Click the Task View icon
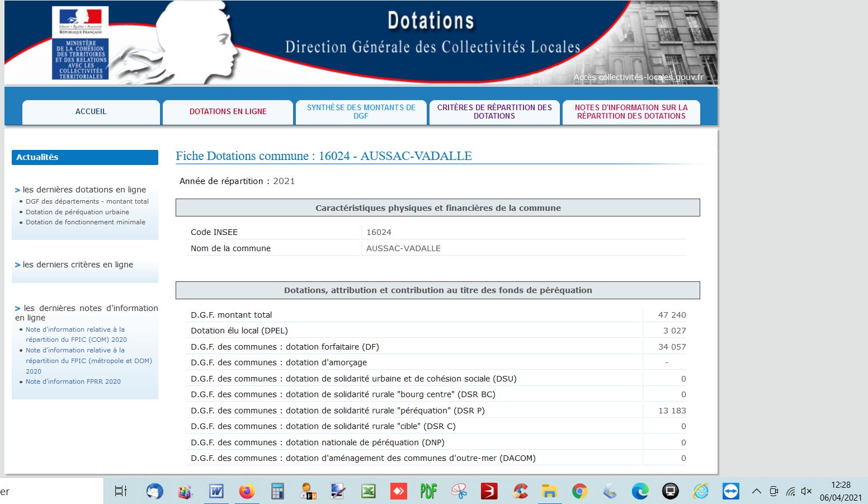Screen dimensions: 868x504 (121, 492)
